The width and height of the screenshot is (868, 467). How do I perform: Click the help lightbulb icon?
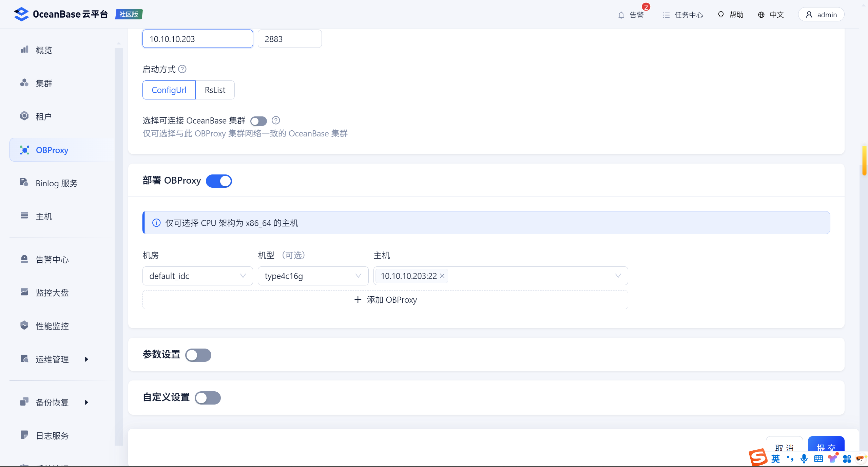coord(721,15)
